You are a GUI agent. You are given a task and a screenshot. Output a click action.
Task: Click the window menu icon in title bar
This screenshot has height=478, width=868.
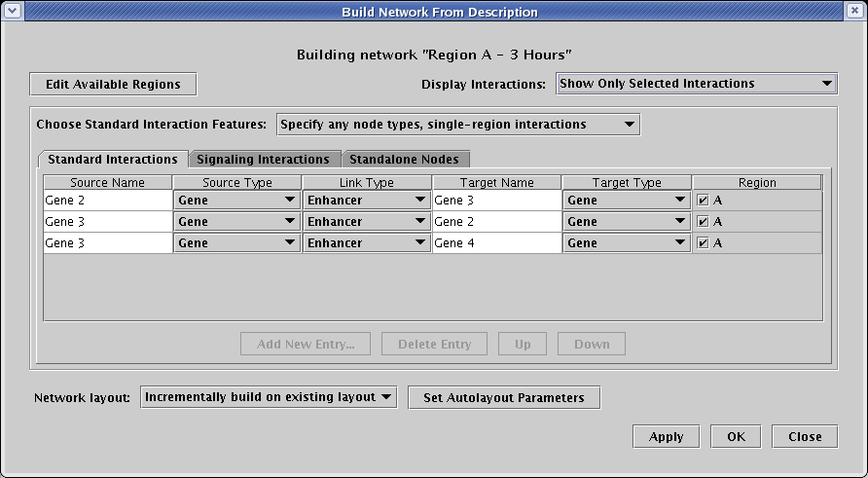point(12,12)
